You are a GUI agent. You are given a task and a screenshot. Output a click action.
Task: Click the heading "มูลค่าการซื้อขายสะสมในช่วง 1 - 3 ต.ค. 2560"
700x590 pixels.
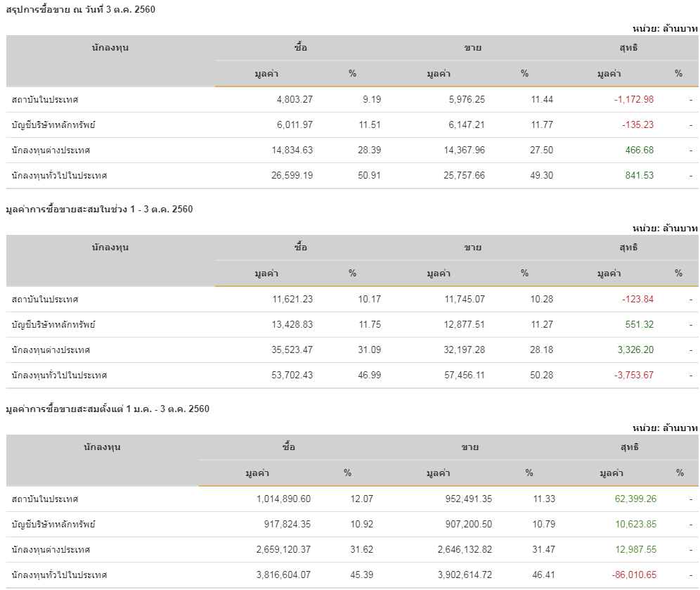[x=99, y=209]
